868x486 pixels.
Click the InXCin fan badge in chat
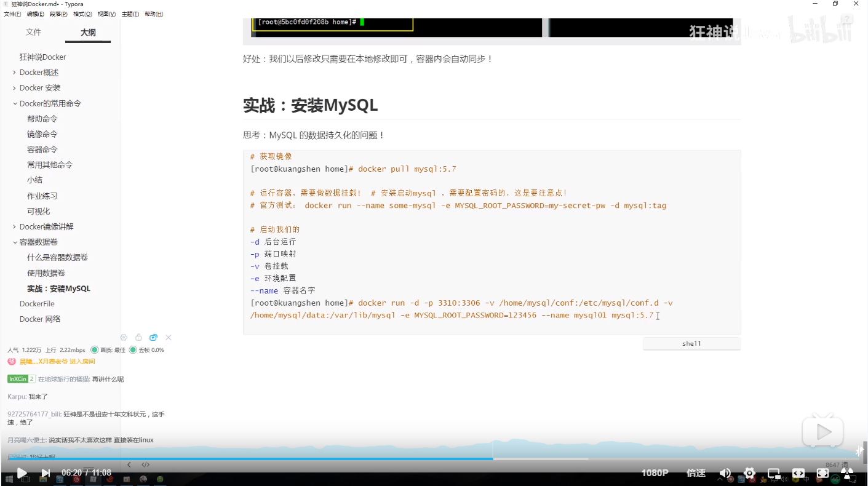point(22,379)
